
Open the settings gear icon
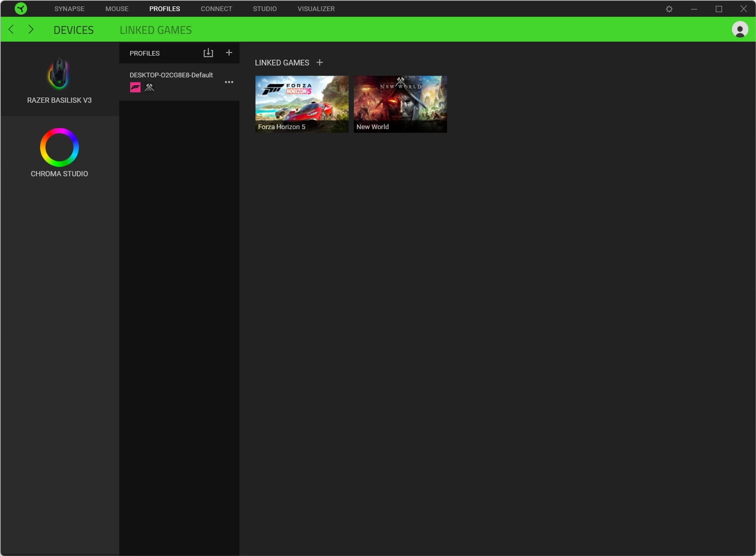pos(669,9)
